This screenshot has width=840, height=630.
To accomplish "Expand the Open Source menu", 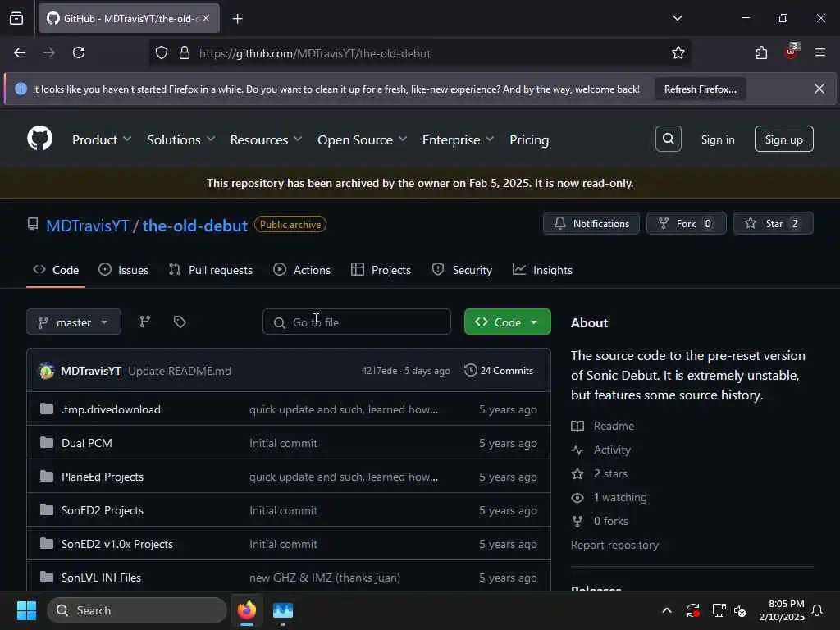I will (362, 139).
